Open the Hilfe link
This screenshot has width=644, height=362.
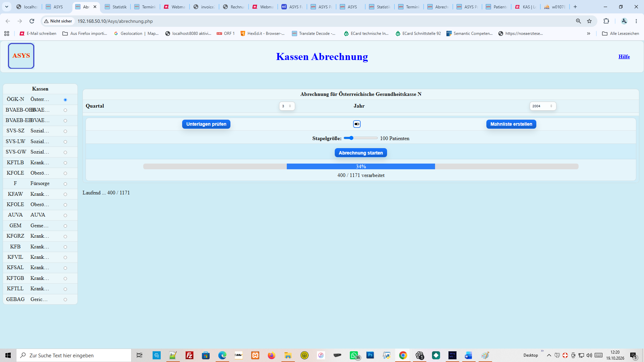(x=624, y=56)
